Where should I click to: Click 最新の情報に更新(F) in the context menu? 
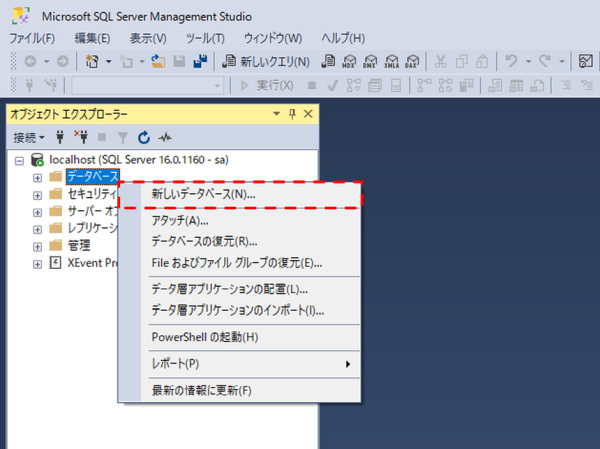coord(201,390)
